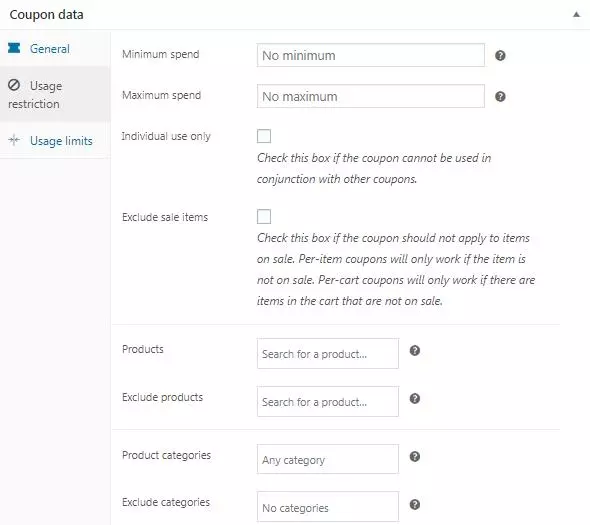The height and width of the screenshot is (525, 590).
Task: Click the Usage limits icon
Action: (14, 140)
